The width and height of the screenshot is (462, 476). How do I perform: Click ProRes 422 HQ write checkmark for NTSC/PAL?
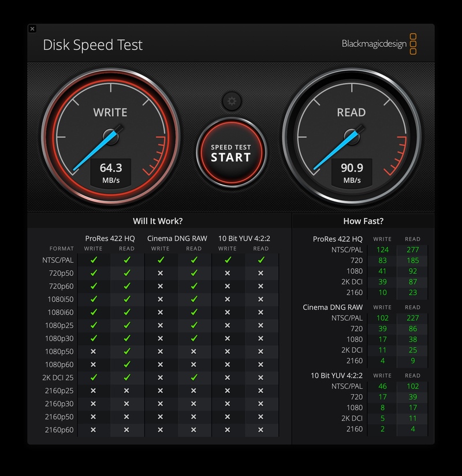(x=94, y=260)
